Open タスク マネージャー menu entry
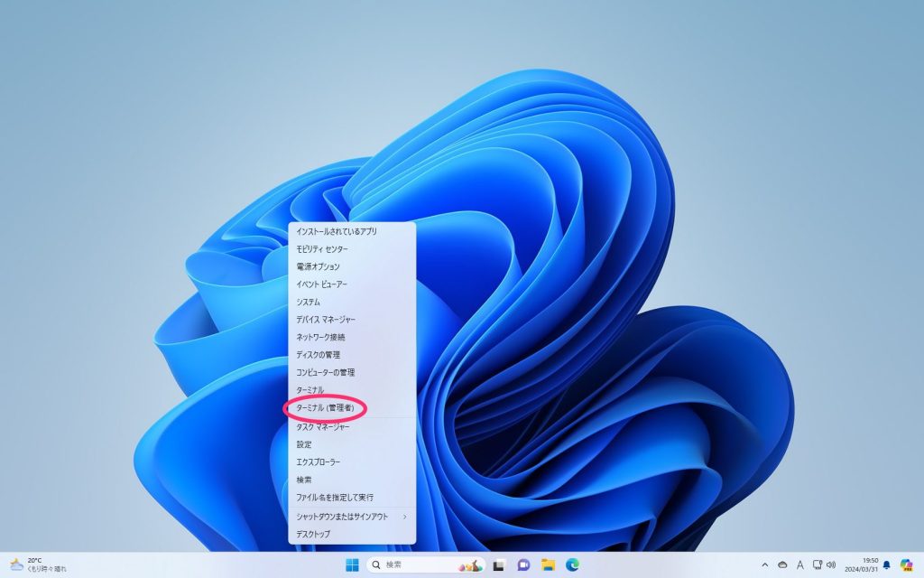 coord(352,427)
